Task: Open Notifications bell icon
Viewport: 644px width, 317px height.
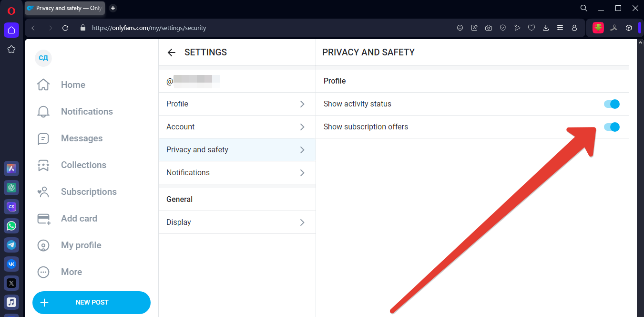Action: pyautogui.click(x=43, y=112)
